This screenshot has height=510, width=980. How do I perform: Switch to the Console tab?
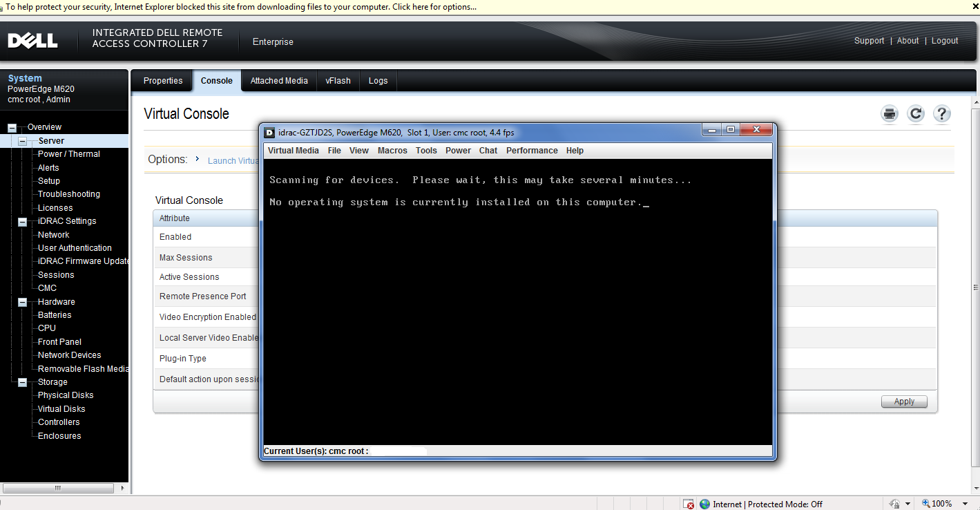point(217,81)
